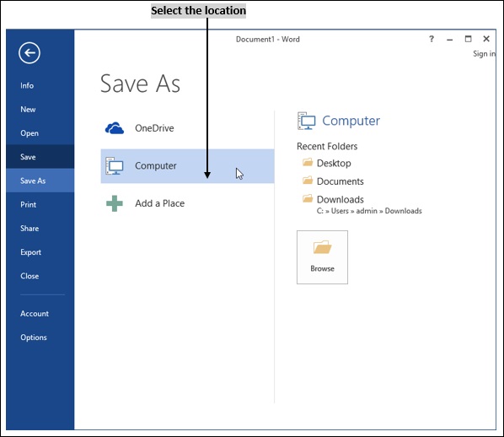Click the Desktop folder icon

[308, 162]
